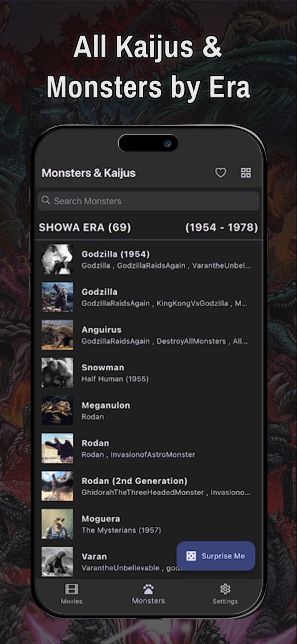This screenshot has width=297, height=644.
Task: Tap the dice icon on Surprise Me
Action: click(191, 556)
